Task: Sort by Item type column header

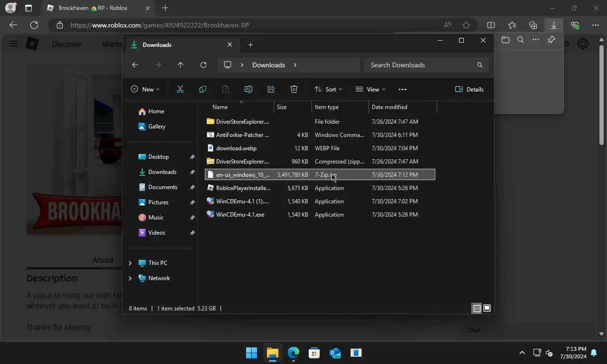Action: pos(340,107)
